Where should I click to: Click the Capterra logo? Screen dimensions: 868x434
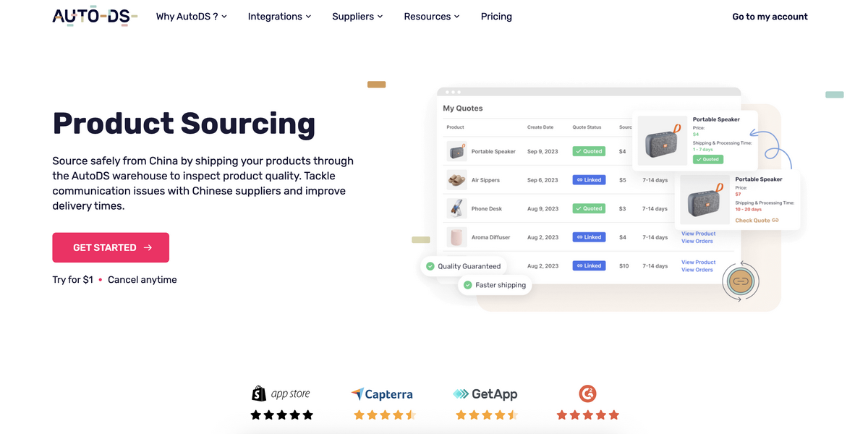[x=382, y=394]
